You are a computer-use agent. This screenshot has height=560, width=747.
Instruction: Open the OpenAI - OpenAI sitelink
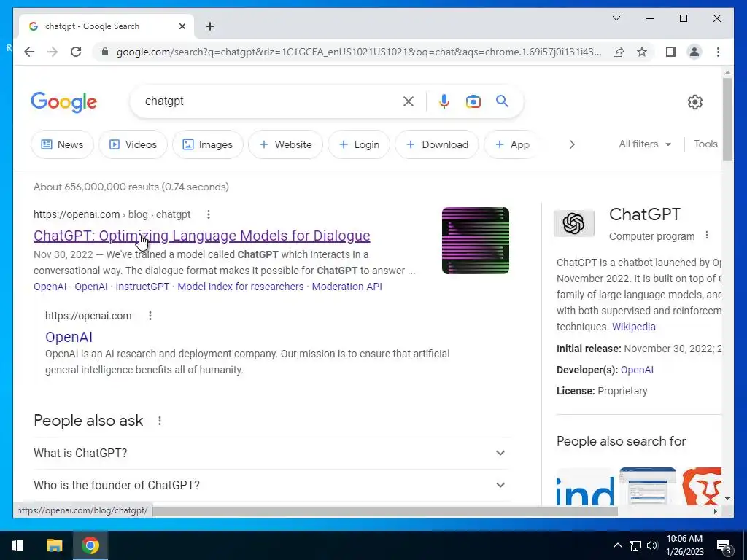coord(71,287)
